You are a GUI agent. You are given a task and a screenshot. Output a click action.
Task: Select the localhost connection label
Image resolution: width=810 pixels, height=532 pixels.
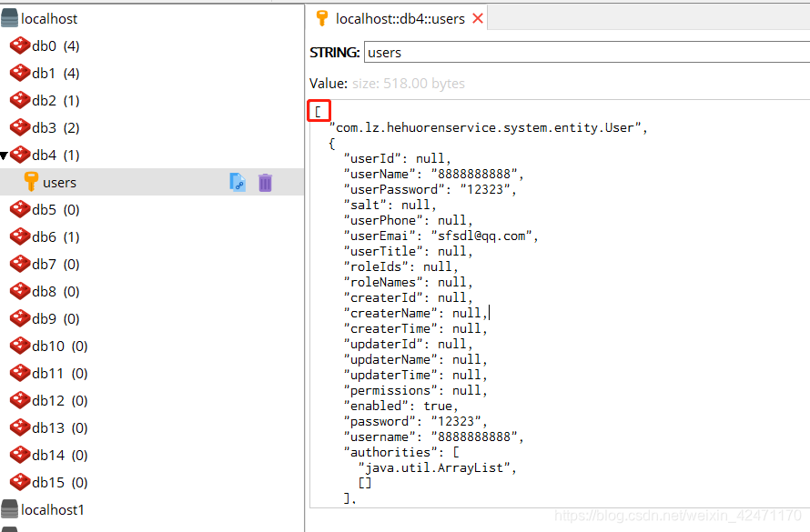(x=49, y=19)
